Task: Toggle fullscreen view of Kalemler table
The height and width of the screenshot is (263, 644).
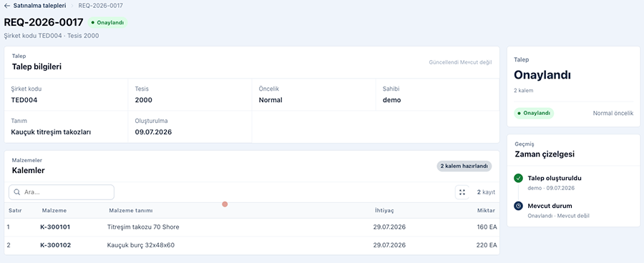Action: coord(462,192)
